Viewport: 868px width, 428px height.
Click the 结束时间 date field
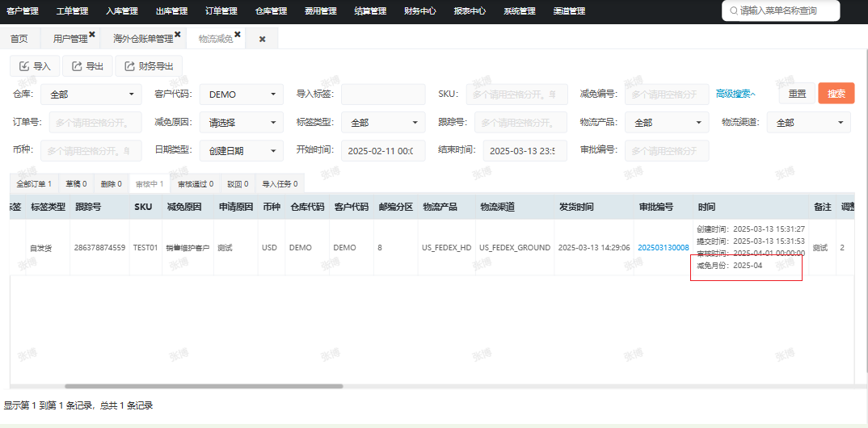click(525, 150)
